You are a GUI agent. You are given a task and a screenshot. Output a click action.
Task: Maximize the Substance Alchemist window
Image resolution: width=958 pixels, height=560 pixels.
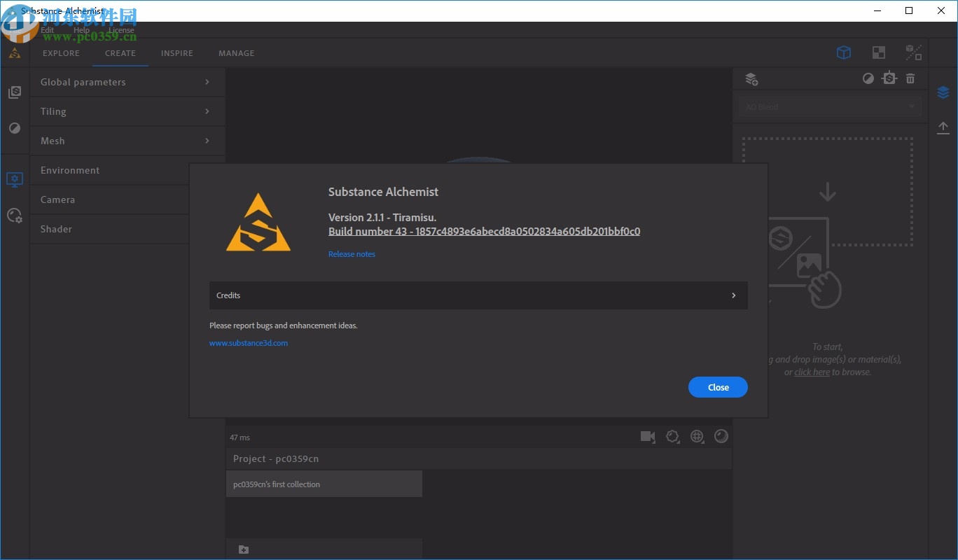(909, 10)
